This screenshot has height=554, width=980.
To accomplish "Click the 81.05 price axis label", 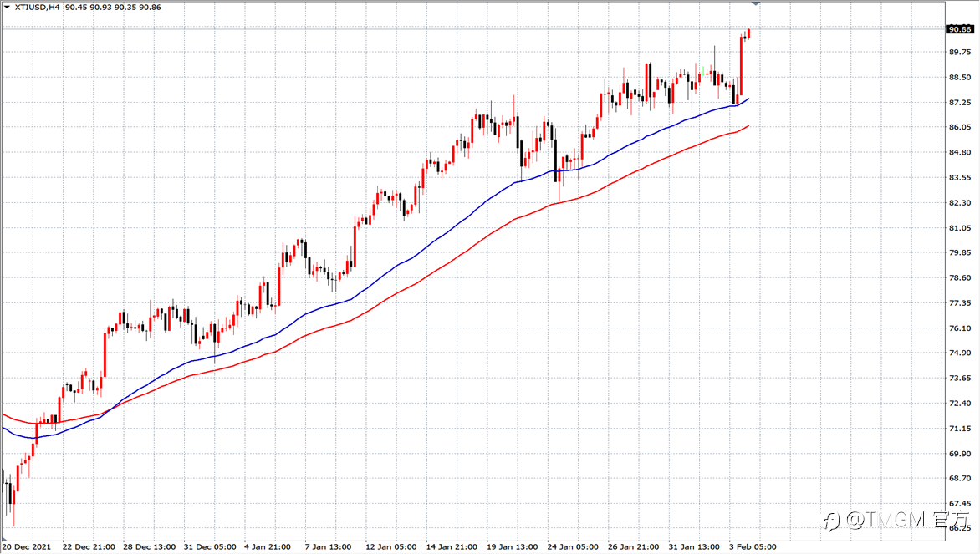I will coord(960,228).
